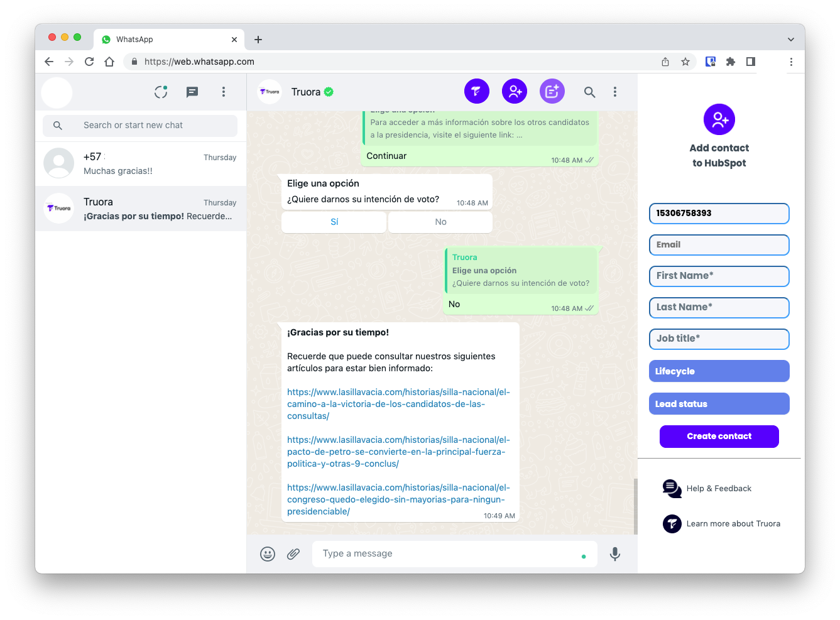This screenshot has width=840, height=620.
Task: Reload the WhatsApp web page
Action: (x=89, y=62)
